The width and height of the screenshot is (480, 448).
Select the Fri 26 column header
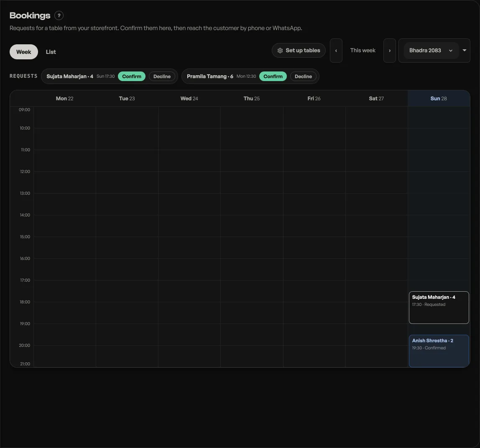point(314,99)
